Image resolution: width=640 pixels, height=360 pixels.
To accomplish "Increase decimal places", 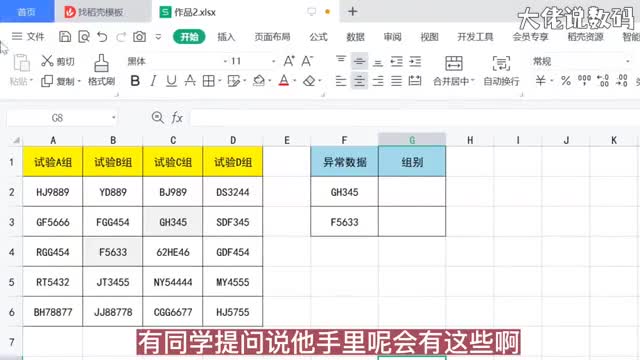I will point(603,80).
